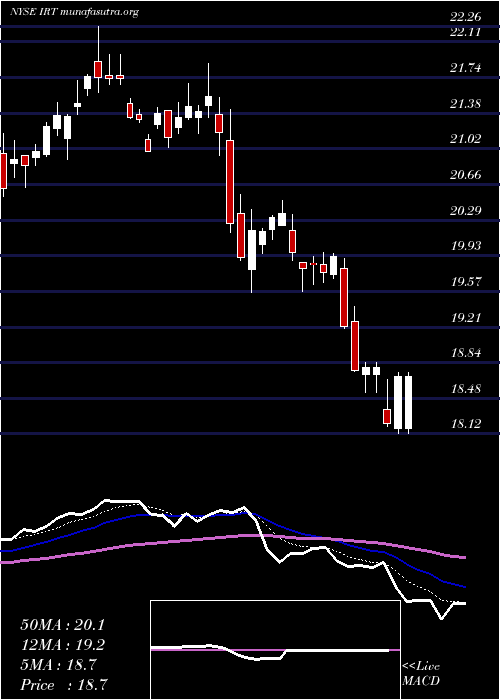Select the 22.11 price label
The height and width of the screenshot is (700, 500).
(x=465, y=32)
